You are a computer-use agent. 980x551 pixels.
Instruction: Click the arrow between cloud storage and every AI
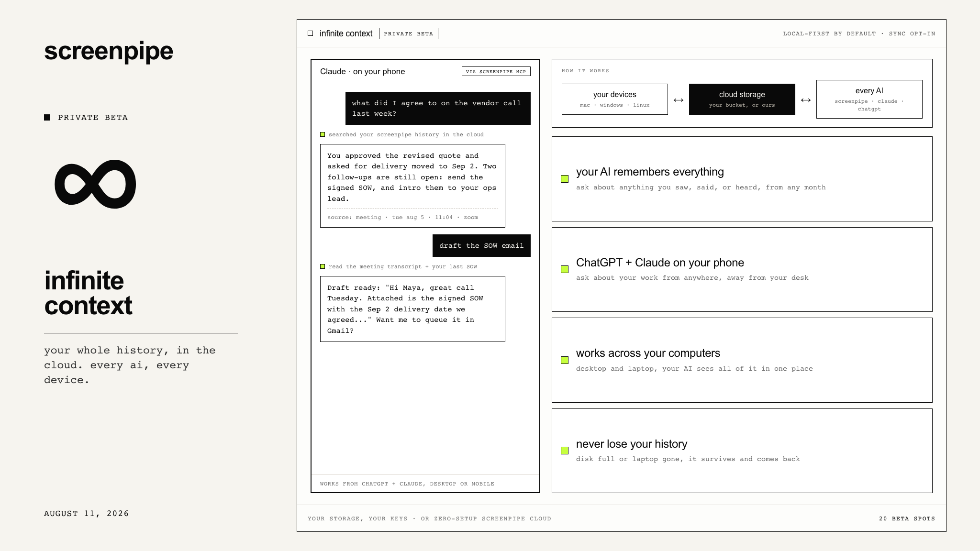[x=806, y=100]
